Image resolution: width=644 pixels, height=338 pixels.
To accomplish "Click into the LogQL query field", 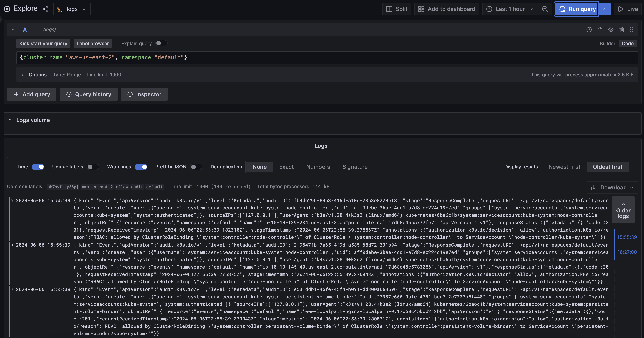I will pyautogui.click(x=325, y=57).
